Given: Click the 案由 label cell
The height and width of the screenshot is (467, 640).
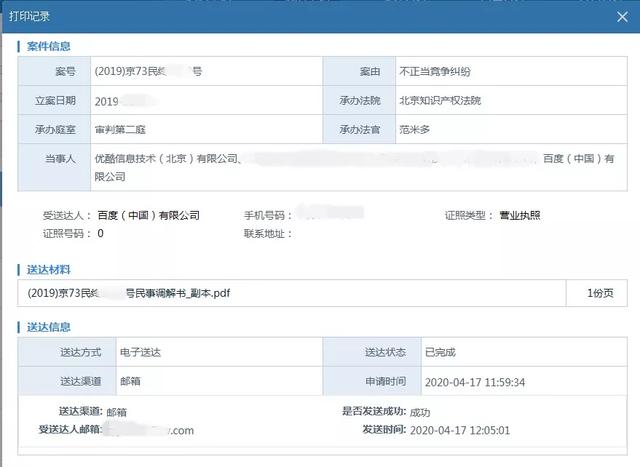Looking at the screenshot, I should click(x=359, y=71).
